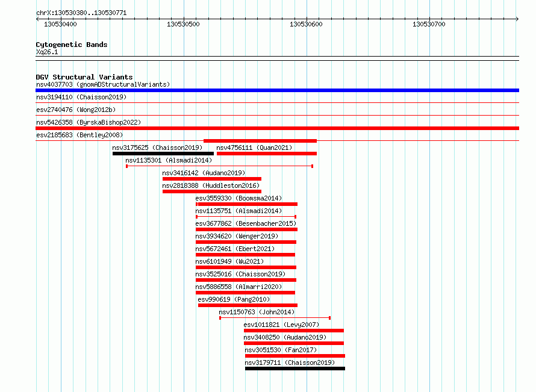
Task: Click the chrX:130530380..130530771 range text
Action: pos(81,13)
